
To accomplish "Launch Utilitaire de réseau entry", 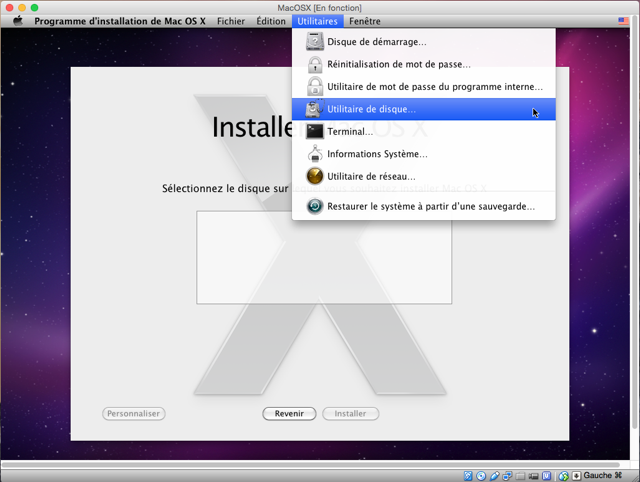I will [424, 176].
